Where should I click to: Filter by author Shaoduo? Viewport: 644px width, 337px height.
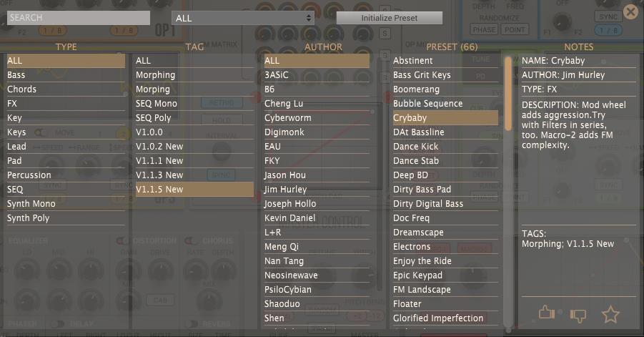[x=317, y=304]
